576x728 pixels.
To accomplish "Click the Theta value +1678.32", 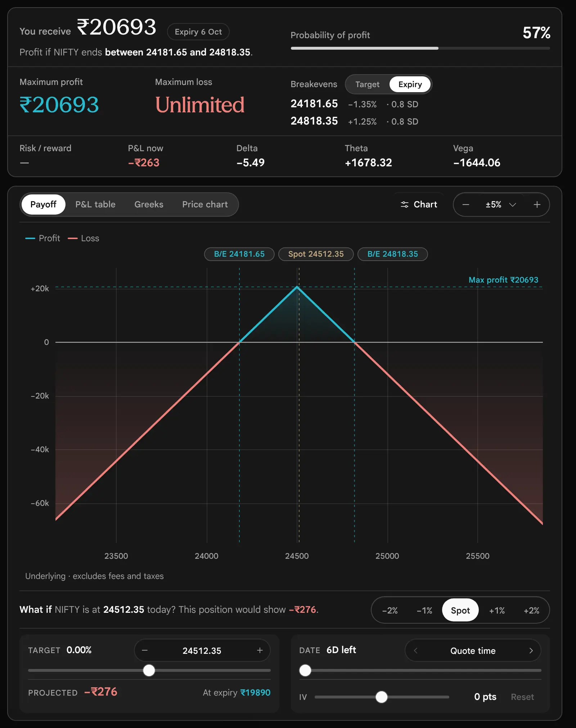I will pyautogui.click(x=368, y=162).
